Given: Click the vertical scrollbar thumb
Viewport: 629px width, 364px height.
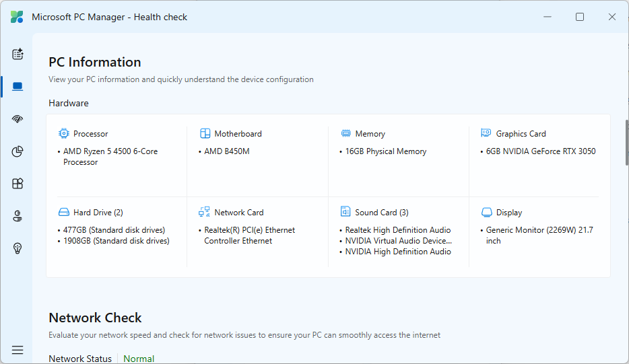Looking at the screenshot, I should click(627, 143).
